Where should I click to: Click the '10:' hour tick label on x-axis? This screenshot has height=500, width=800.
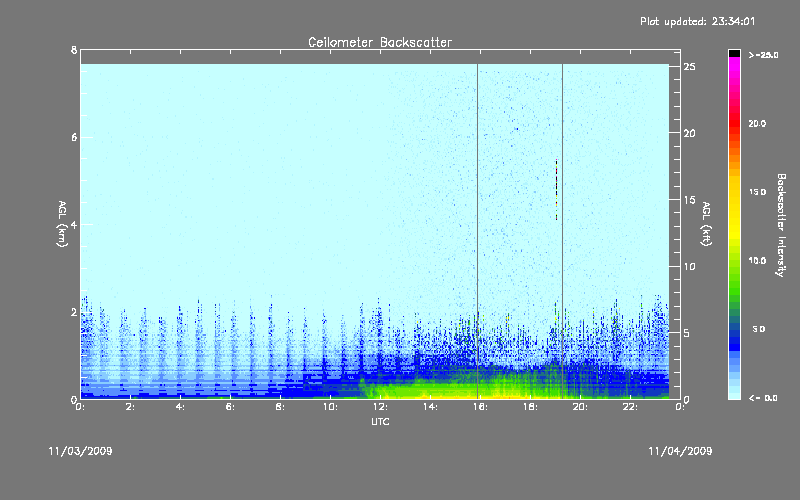click(x=330, y=407)
